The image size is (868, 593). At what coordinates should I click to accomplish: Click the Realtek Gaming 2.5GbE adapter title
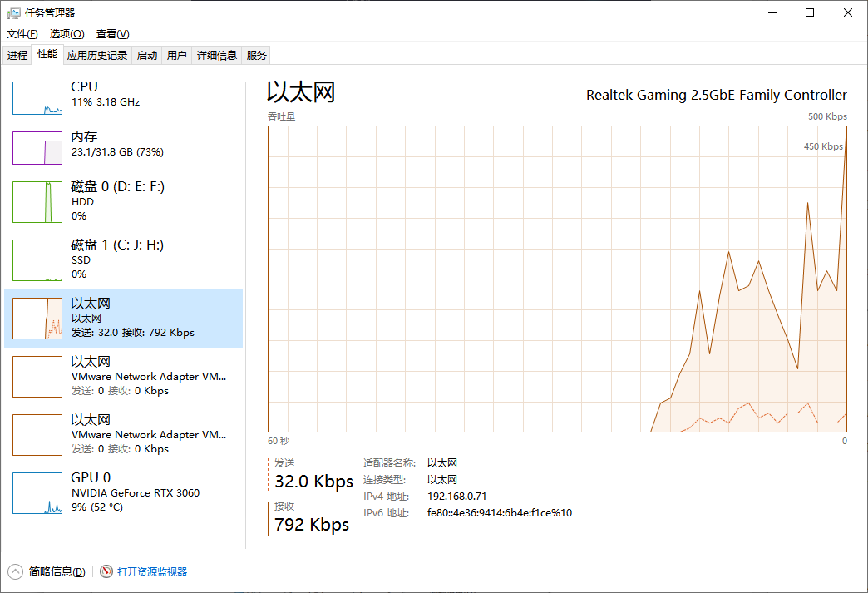click(717, 96)
